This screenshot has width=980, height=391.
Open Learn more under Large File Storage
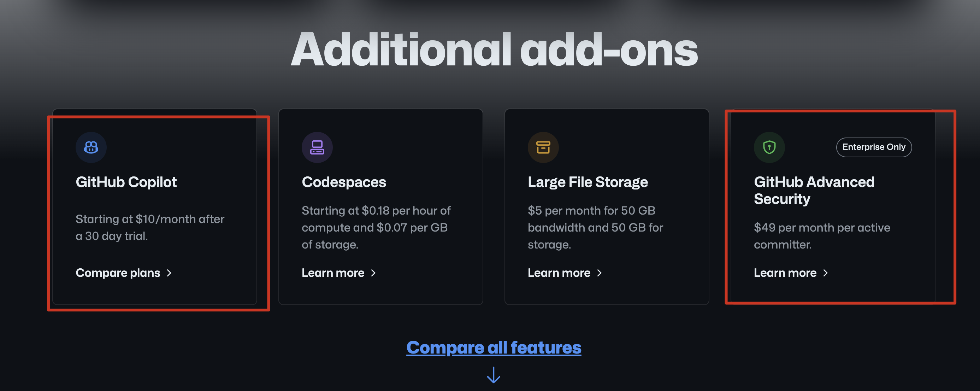tap(559, 273)
